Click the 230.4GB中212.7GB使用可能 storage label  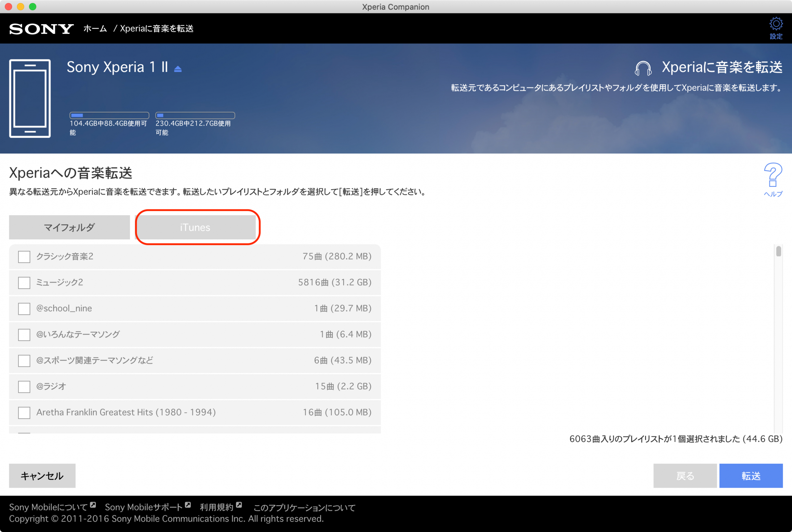(193, 128)
